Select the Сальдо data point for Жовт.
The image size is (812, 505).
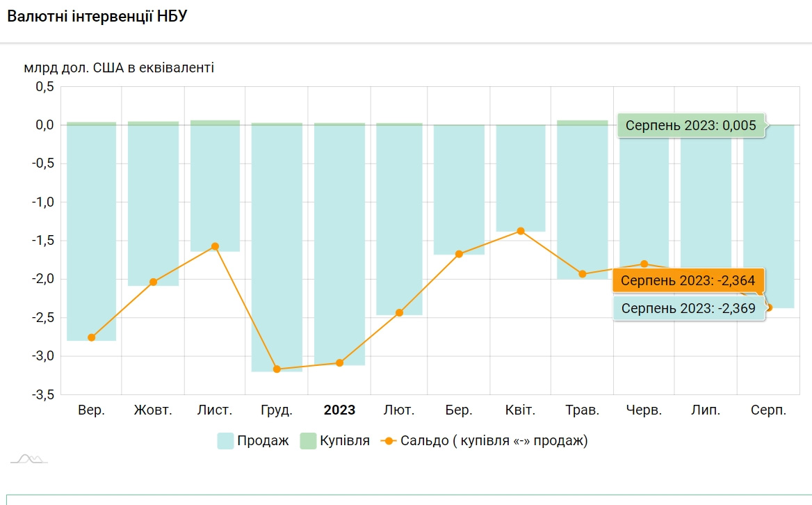[x=153, y=282]
